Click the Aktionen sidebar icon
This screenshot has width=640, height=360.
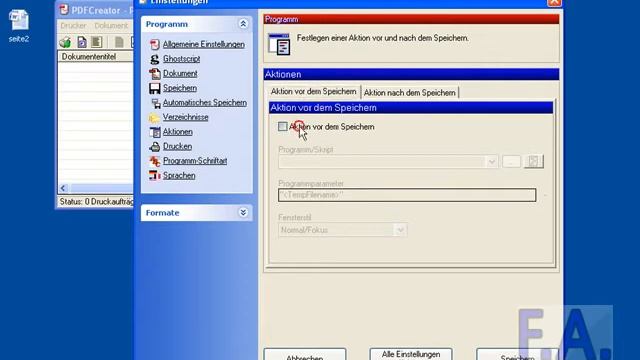[155, 132]
